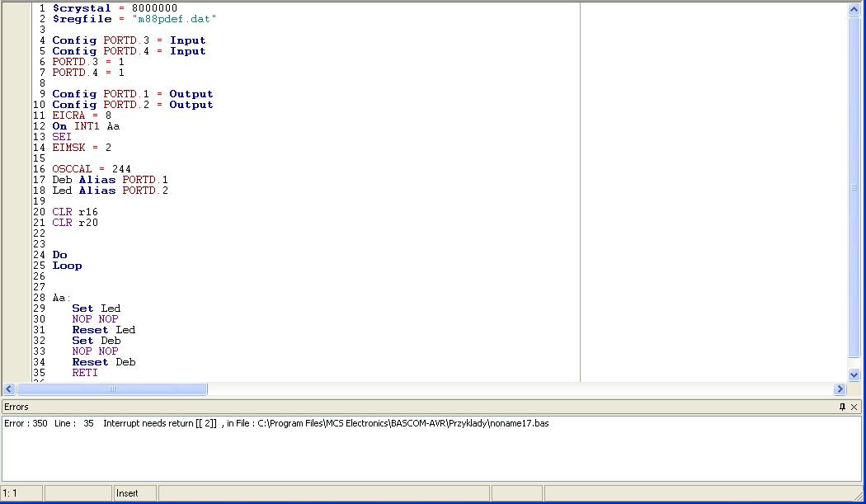Click line number 35 in the gutter
Viewport: 866px width, 504px height.
40,373
